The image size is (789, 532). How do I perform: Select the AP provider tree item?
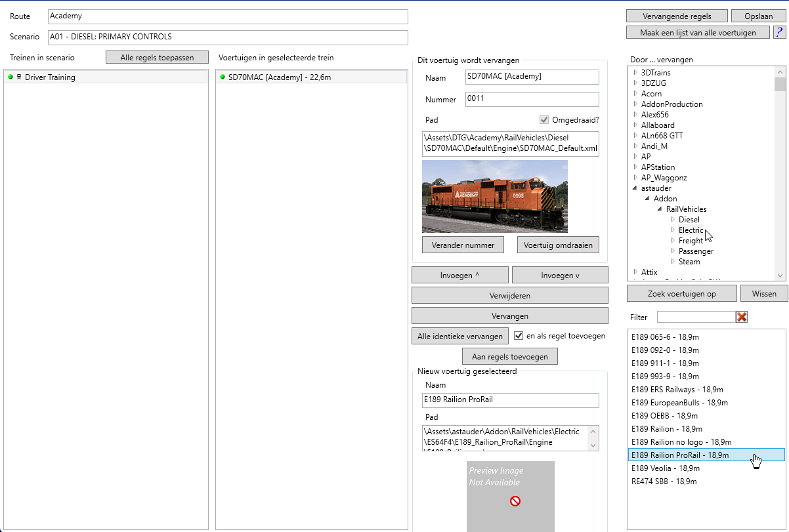[x=646, y=157]
